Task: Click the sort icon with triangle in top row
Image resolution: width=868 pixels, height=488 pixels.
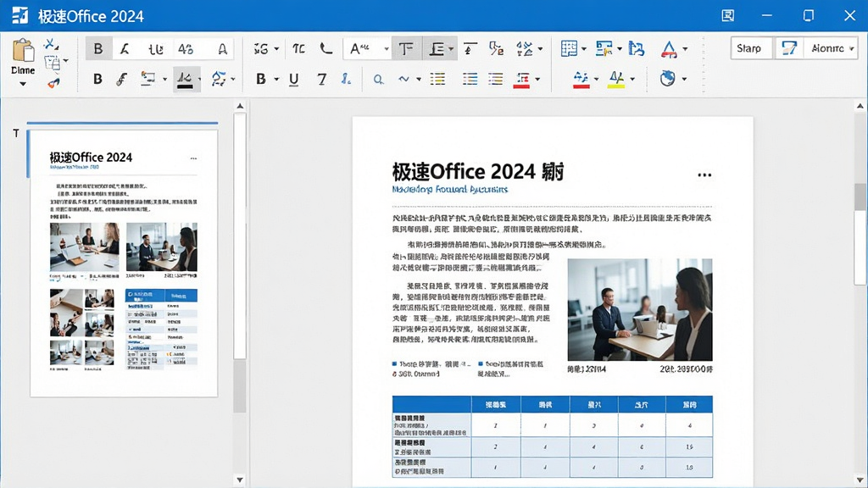Action: (x=524, y=48)
